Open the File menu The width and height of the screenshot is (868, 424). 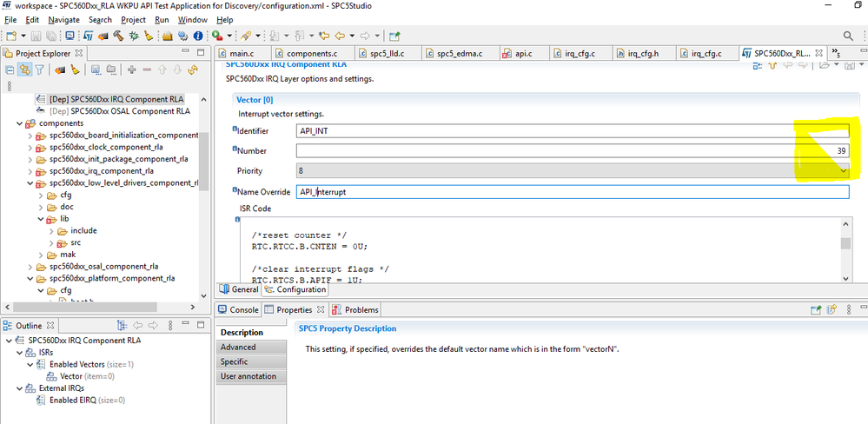[11, 19]
